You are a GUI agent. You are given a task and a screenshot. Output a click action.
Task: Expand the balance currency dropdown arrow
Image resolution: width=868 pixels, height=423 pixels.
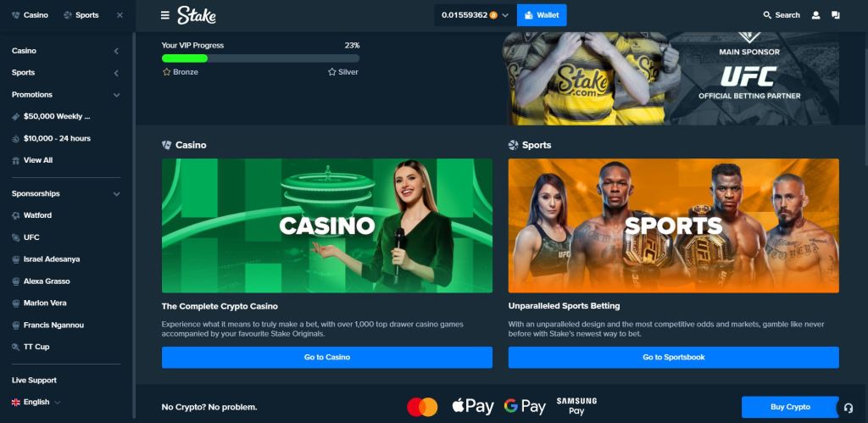click(505, 15)
